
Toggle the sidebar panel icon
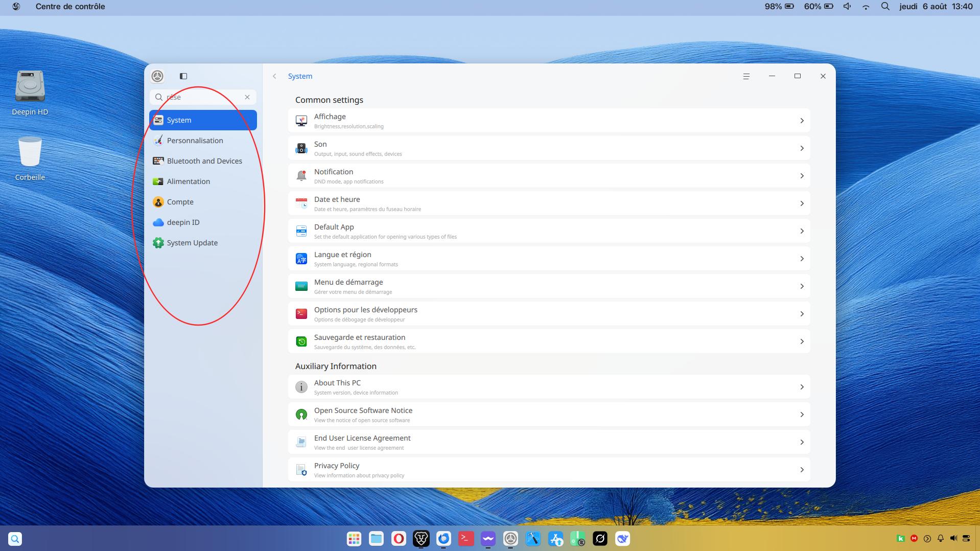tap(183, 76)
